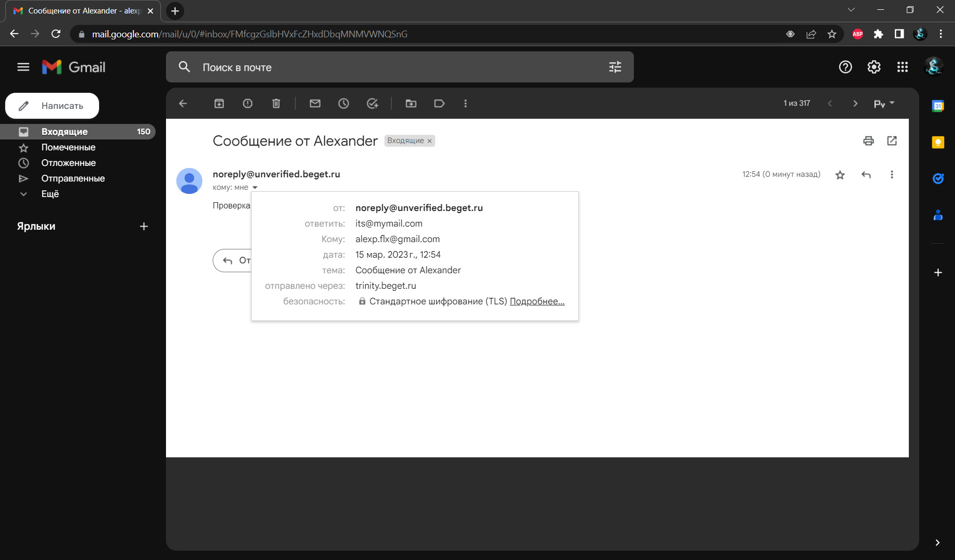This screenshot has width=955, height=560.
Task: Toggle the browser side panel
Action: 899,34
